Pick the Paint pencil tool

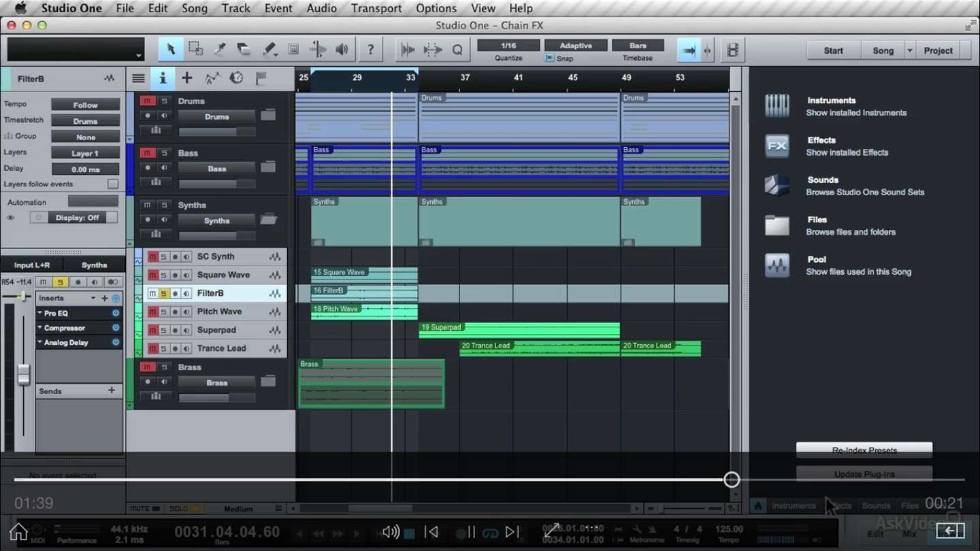[269, 50]
